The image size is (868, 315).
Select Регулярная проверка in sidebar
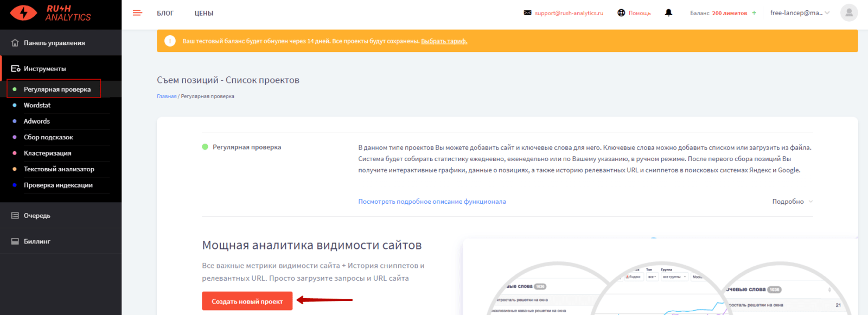click(57, 89)
